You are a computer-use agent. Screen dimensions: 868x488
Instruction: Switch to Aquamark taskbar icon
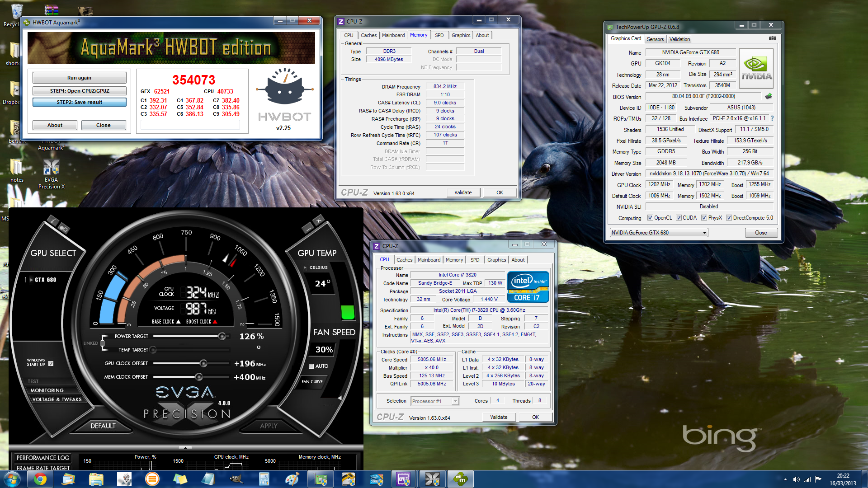460,479
